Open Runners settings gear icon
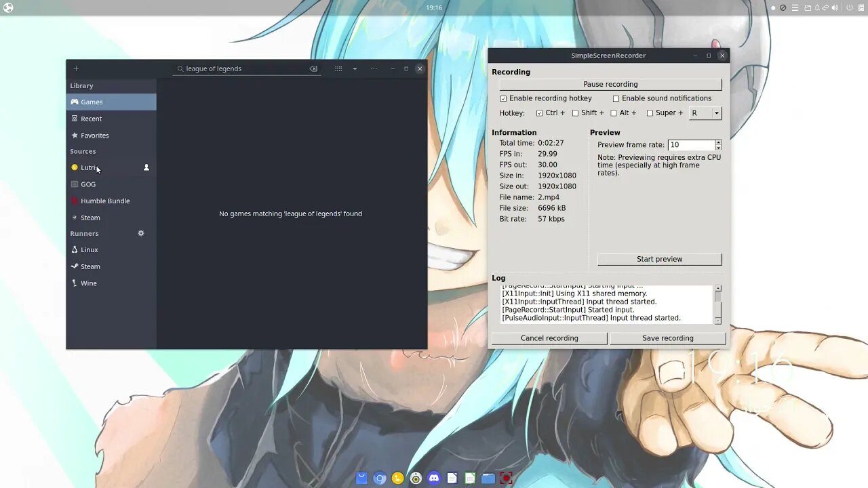868x488 pixels. coord(141,233)
